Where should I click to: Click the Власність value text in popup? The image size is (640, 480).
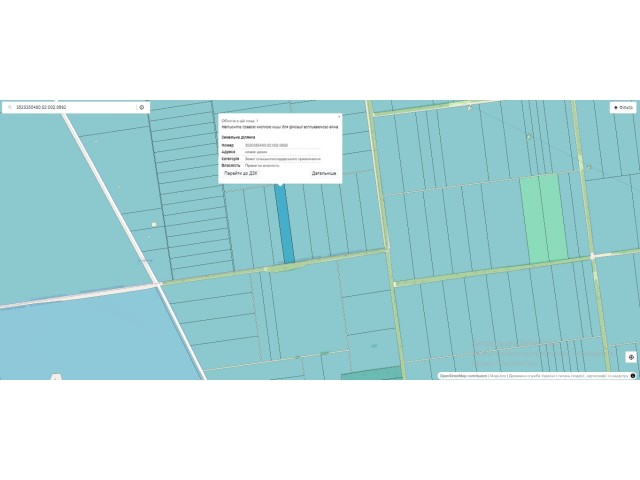coord(262,166)
